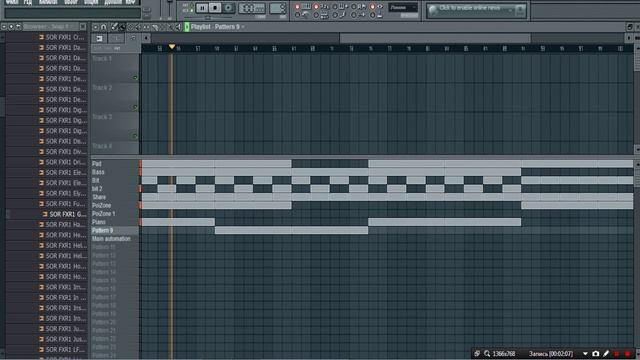Open the Playlist pattern dropdown arrow after 'Pattern 9'
The image size is (640, 360).
tap(243, 27)
